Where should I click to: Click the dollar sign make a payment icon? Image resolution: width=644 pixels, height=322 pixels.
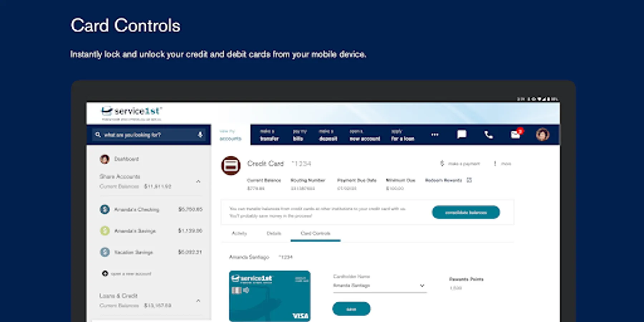442,164
